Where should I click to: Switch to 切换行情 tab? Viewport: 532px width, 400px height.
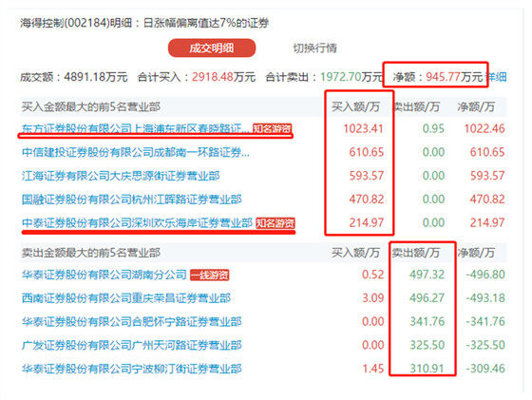[314, 48]
